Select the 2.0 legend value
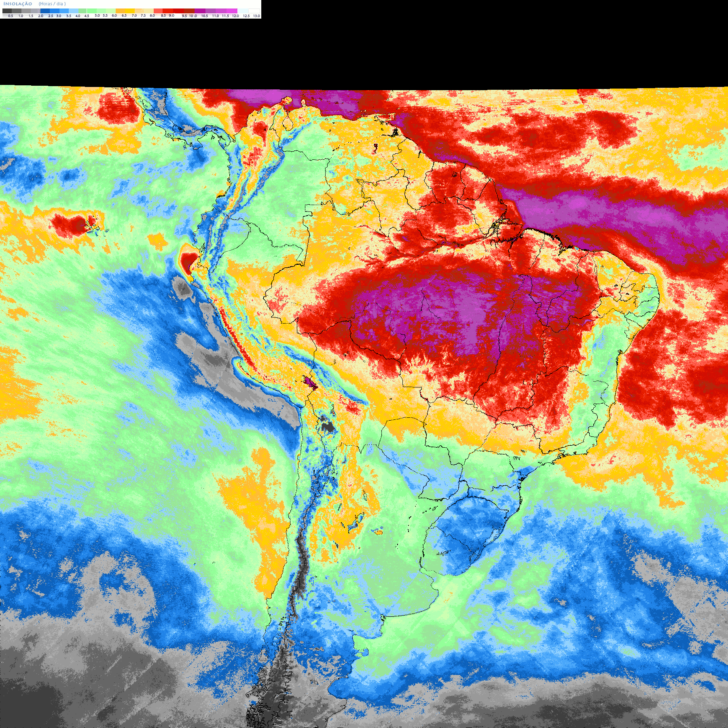Screen dimensions: 728x728 point(40,16)
